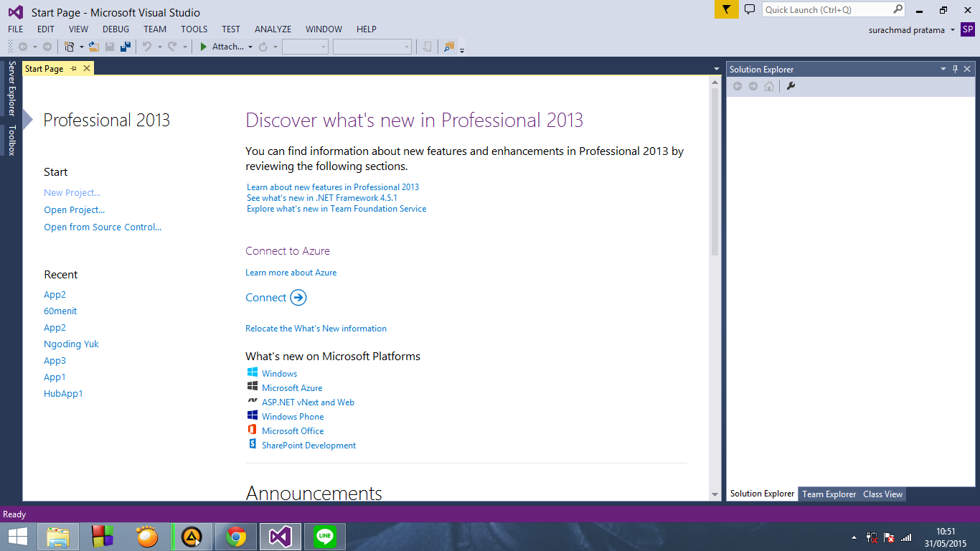Click the Visual Studio logo in title bar
This screenshot has height=551, width=980.
pyautogui.click(x=16, y=11)
